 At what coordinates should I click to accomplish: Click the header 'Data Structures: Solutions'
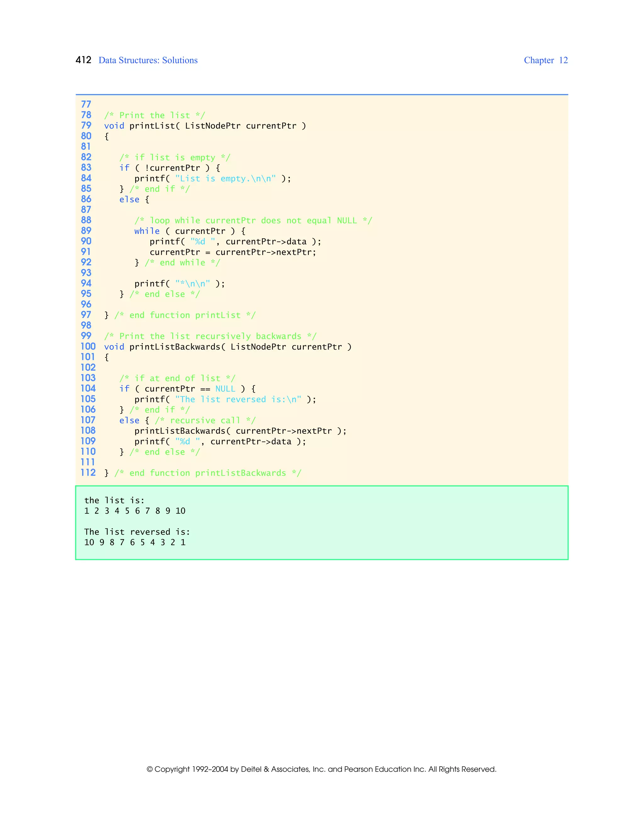148,60
